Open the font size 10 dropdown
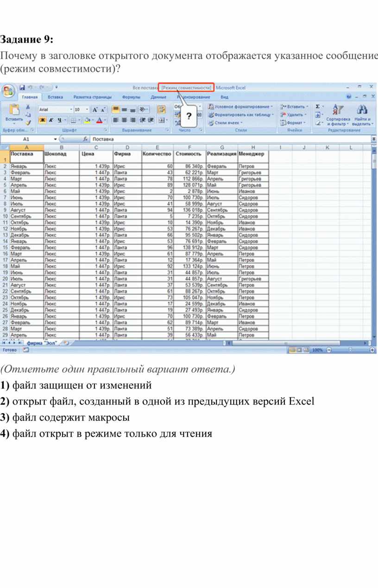The image size is (378, 588). 87,109
